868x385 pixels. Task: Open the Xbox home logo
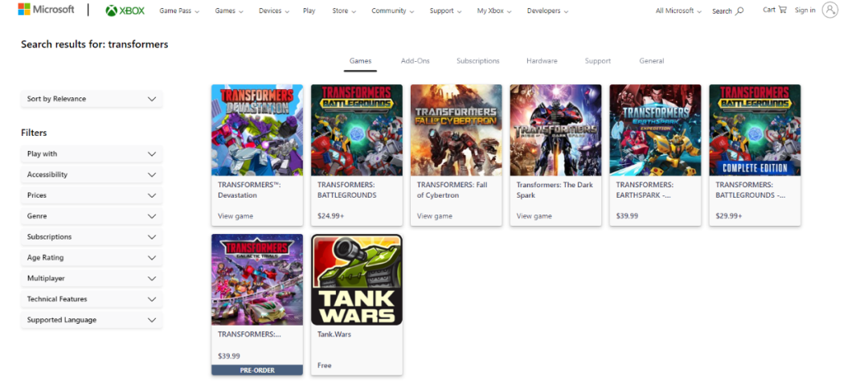tap(125, 10)
